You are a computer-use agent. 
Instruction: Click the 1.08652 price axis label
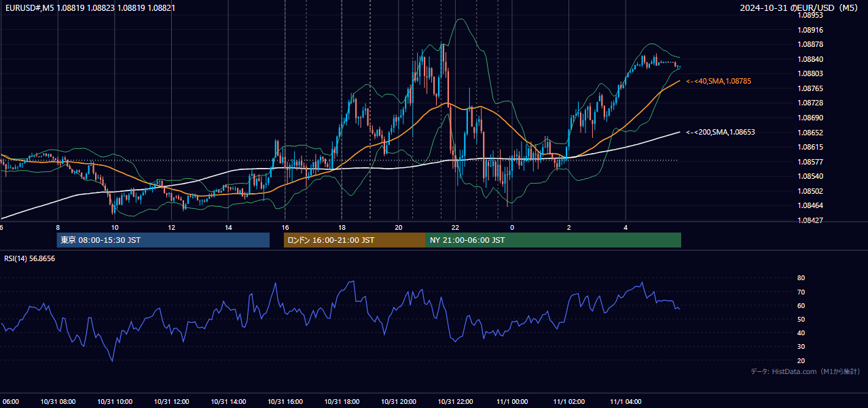coord(811,133)
